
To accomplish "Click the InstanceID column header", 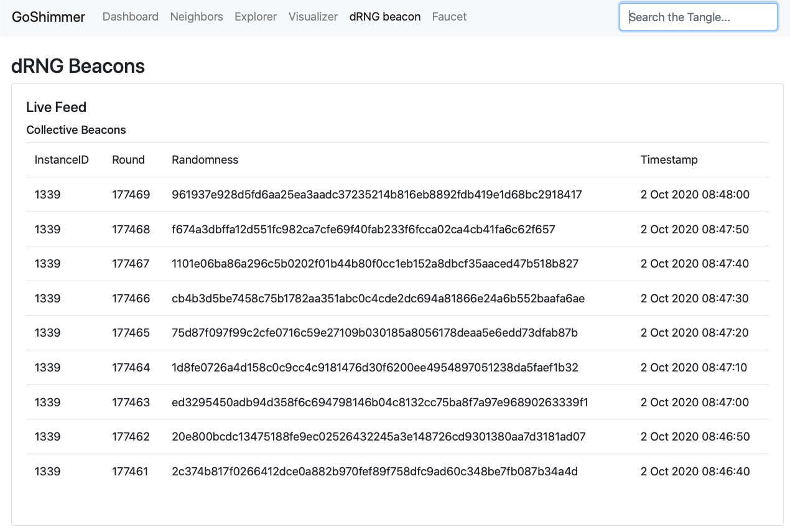I will pos(62,160).
